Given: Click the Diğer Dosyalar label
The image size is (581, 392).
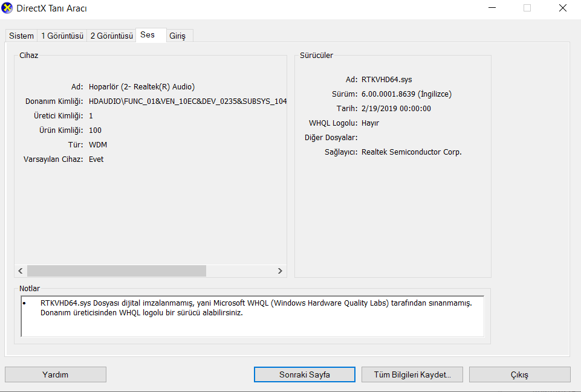Looking at the screenshot, I should tap(331, 137).
